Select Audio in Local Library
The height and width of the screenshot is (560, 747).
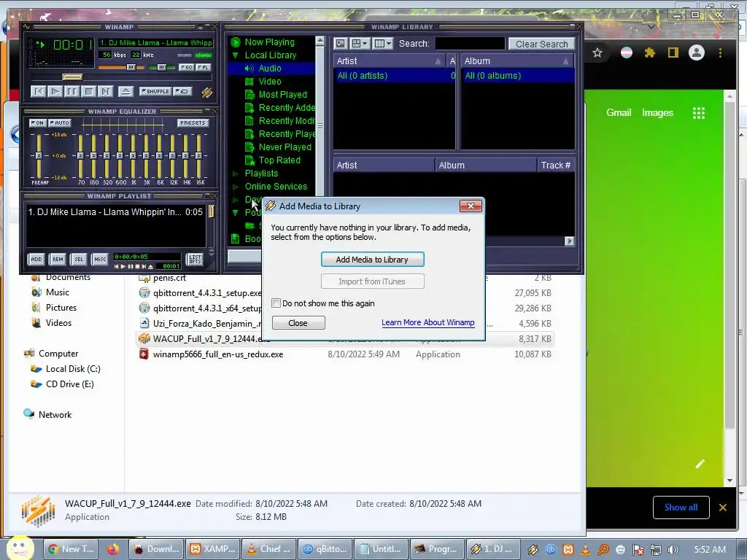coord(270,68)
